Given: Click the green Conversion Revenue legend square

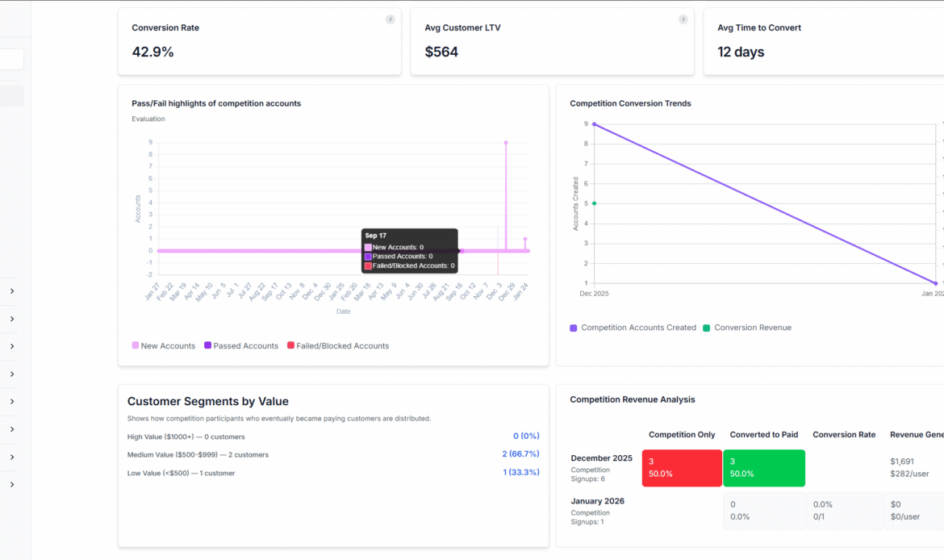Looking at the screenshot, I should (707, 328).
